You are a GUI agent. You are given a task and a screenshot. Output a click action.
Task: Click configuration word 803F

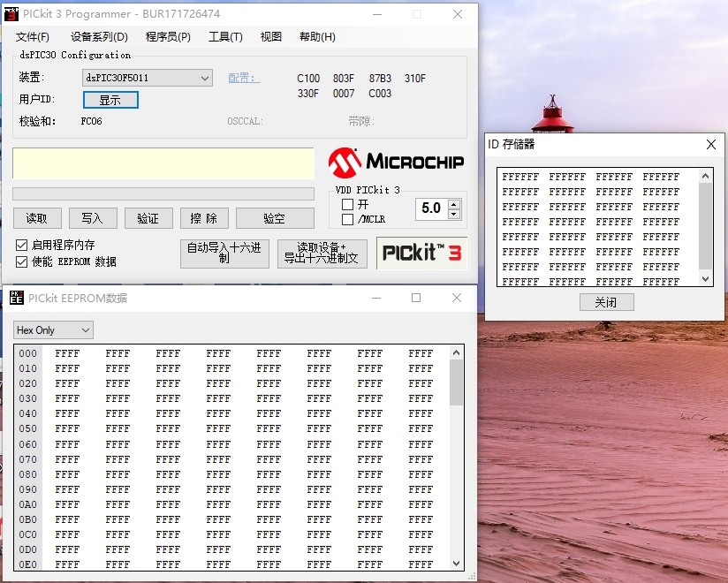[344, 78]
